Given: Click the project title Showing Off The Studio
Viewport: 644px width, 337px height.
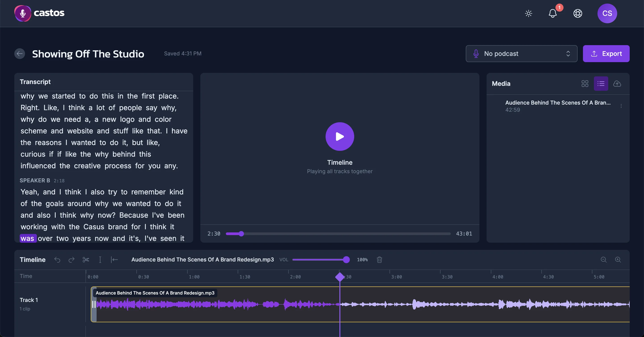Looking at the screenshot, I should (x=88, y=54).
